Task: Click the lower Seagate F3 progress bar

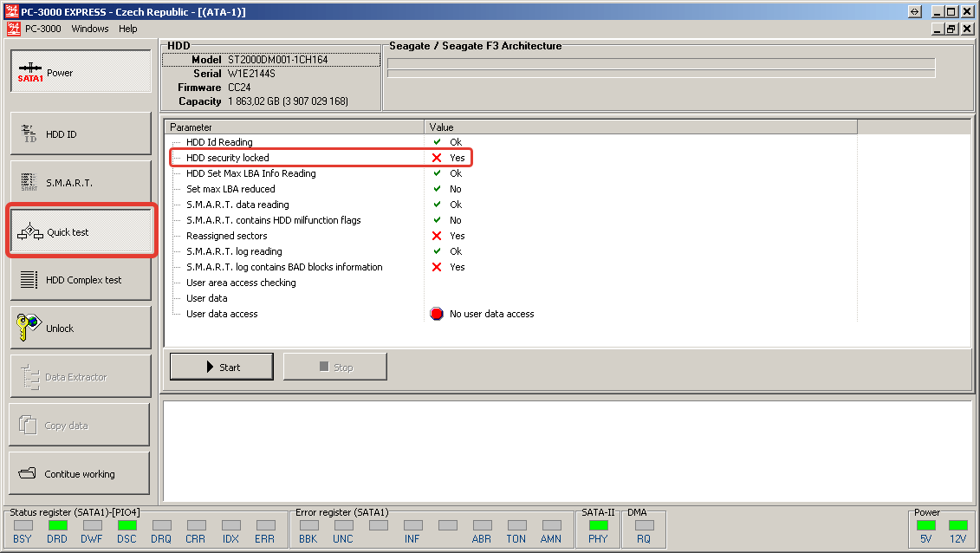Action: 661,74
